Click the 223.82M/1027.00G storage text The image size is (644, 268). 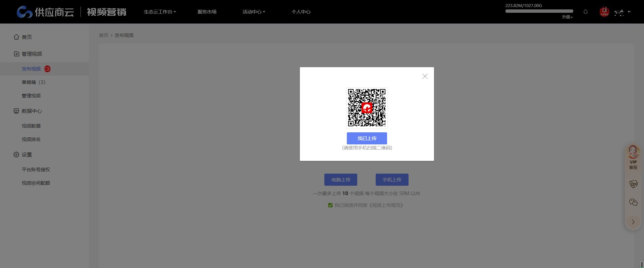tap(524, 6)
